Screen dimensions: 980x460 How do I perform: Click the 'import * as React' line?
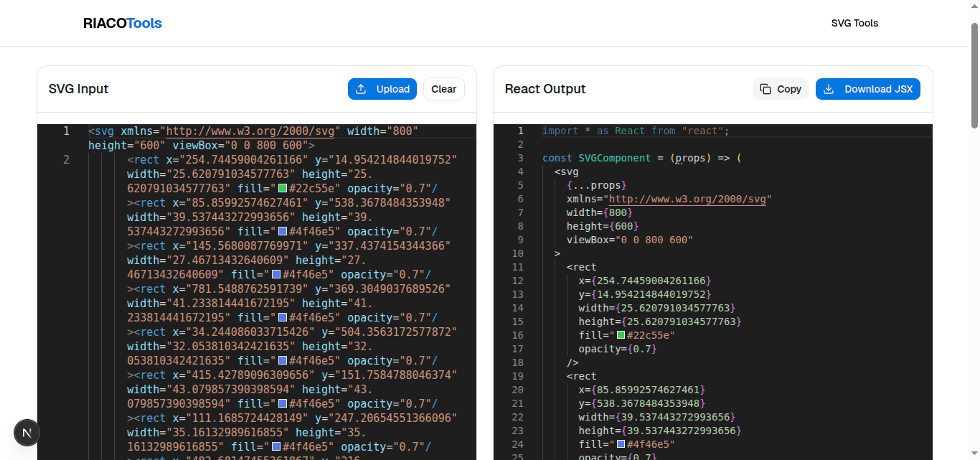click(636, 131)
